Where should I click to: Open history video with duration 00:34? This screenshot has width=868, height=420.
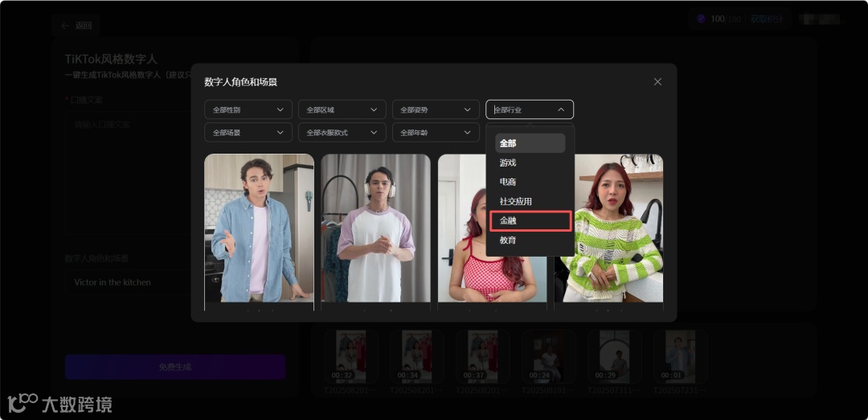[416, 356]
